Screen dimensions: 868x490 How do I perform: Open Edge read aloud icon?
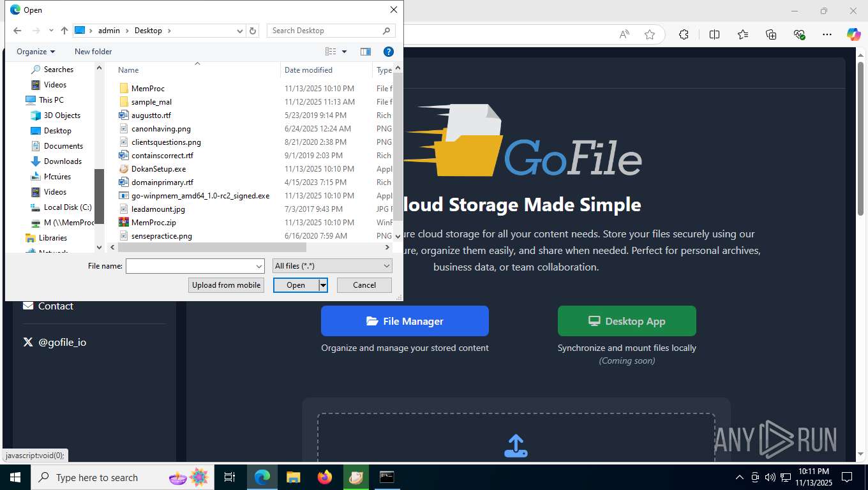(x=625, y=34)
